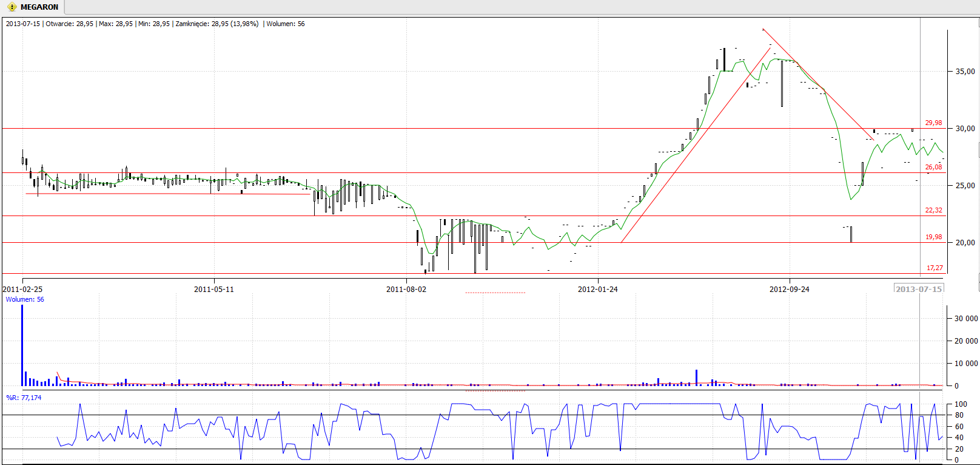980x465 pixels.
Task: Click the 2011-05-11 date axis label
Action: click(x=213, y=290)
